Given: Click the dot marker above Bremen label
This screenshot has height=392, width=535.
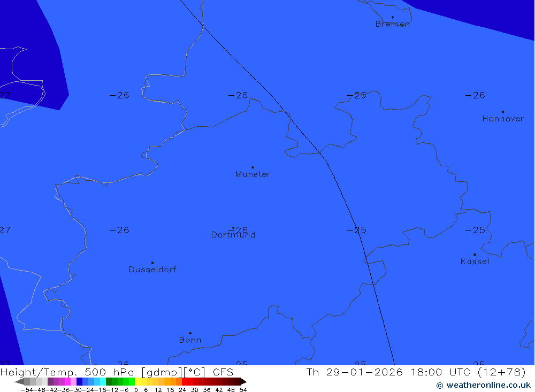Looking at the screenshot, I should 392,17.
